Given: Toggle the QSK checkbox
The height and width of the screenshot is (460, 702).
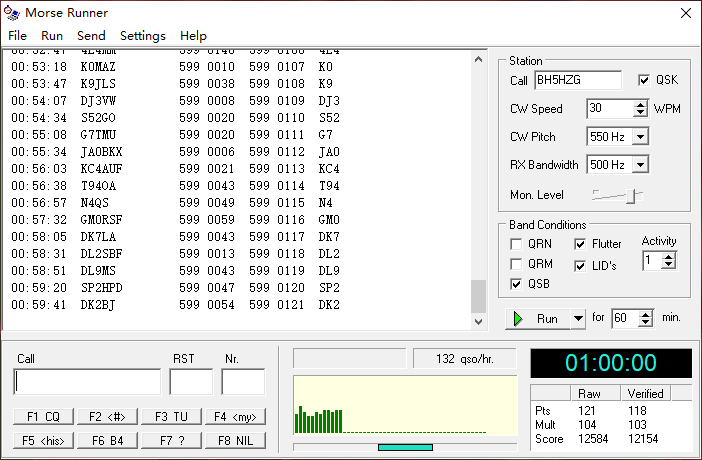Looking at the screenshot, I should coord(644,80).
